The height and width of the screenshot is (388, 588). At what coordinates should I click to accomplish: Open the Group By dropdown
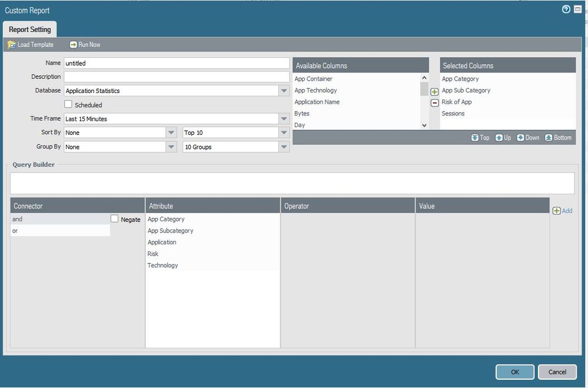pyautogui.click(x=171, y=147)
